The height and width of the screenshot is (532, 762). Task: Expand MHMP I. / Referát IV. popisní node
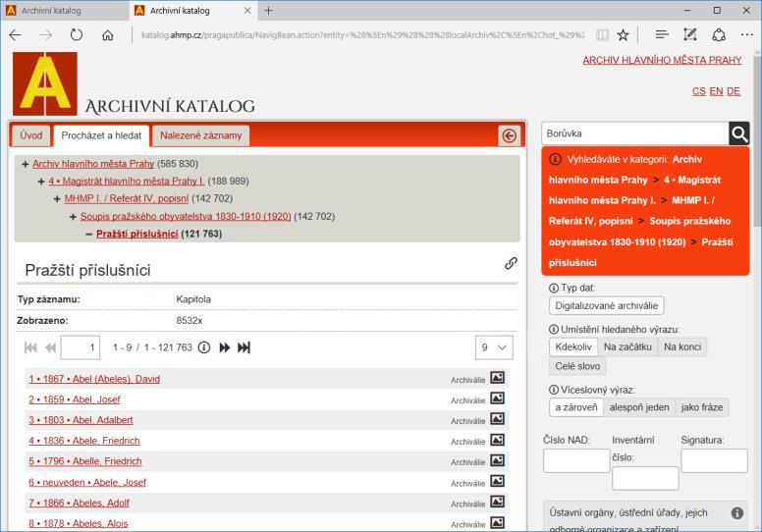(x=57, y=199)
